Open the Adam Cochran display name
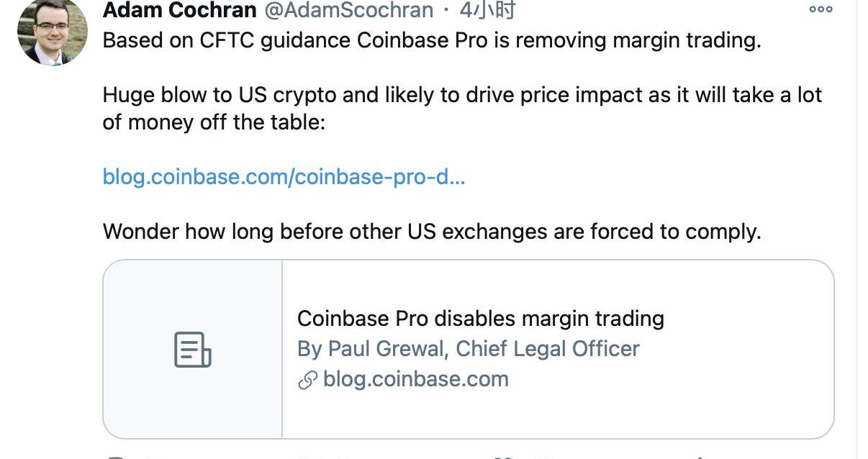Image resolution: width=868 pixels, height=459 pixels. [180, 9]
